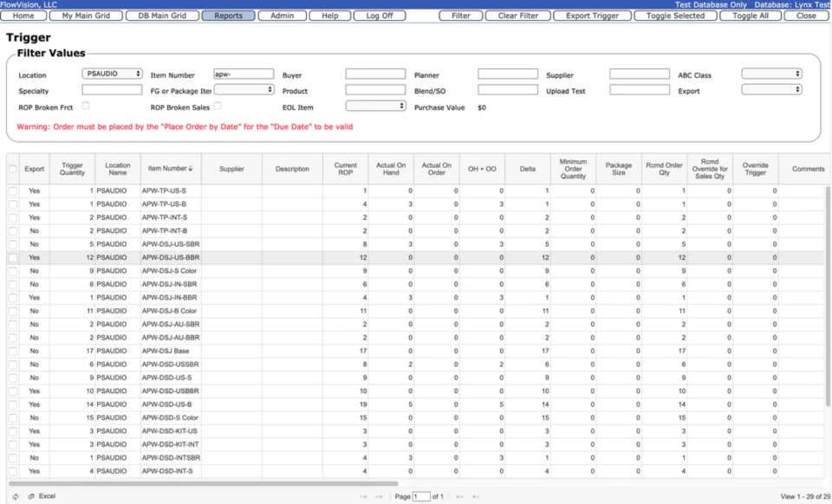Image resolution: width=832 pixels, height=504 pixels.
Task: Click the Toggle All button
Action: click(x=751, y=16)
